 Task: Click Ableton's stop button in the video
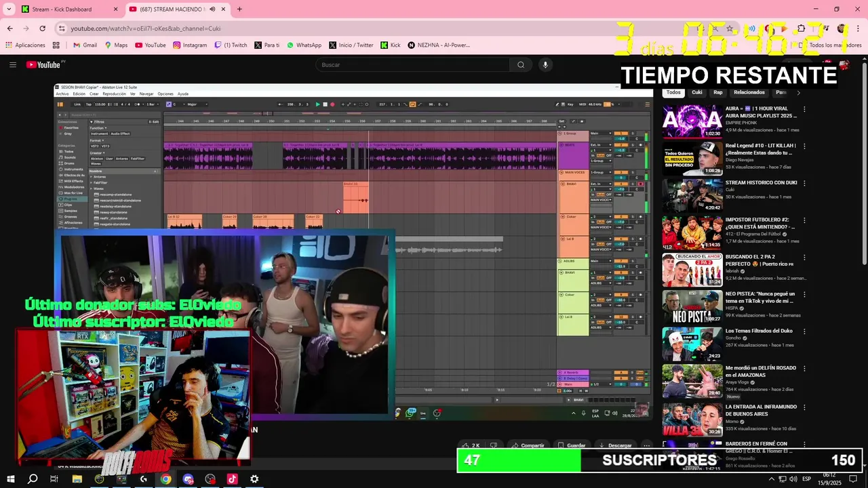[325, 104]
